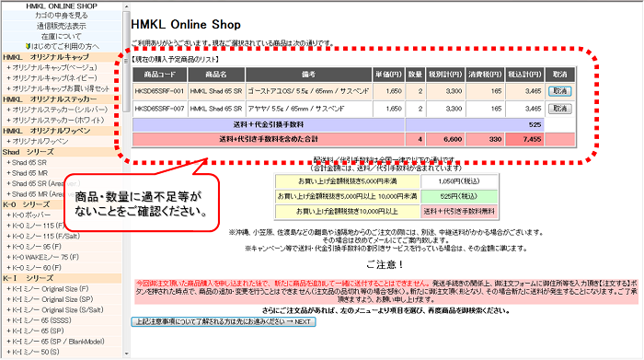Click the NEXT button to proceed

coord(224,321)
